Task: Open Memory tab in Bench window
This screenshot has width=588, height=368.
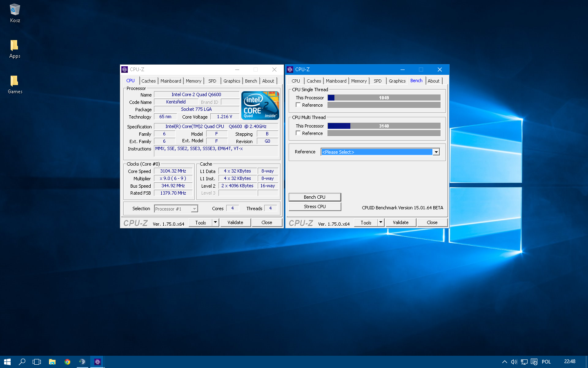Action: [359, 81]
